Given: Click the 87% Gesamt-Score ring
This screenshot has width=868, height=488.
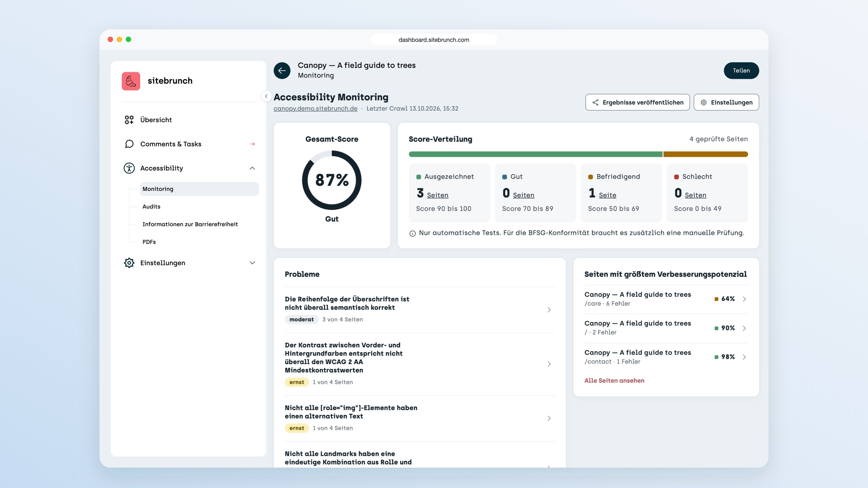Looking at the screenshot, I should coord(332,180).
